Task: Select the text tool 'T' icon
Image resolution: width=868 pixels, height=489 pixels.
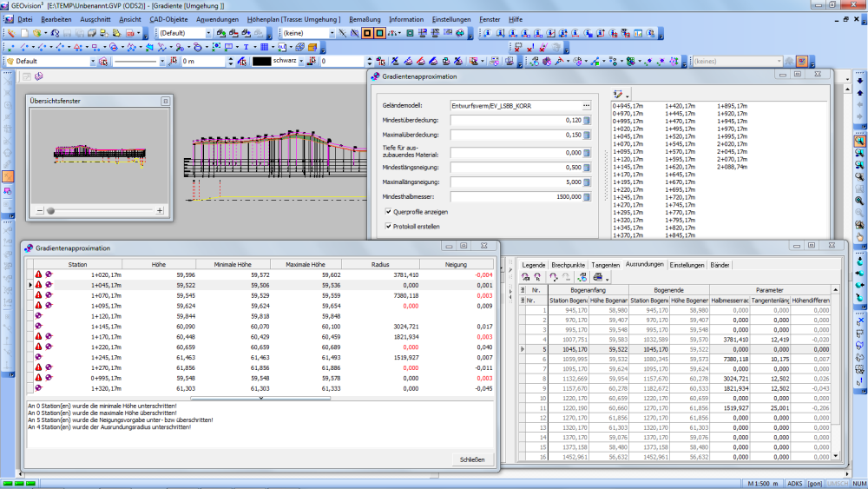Action: (247, 47)
